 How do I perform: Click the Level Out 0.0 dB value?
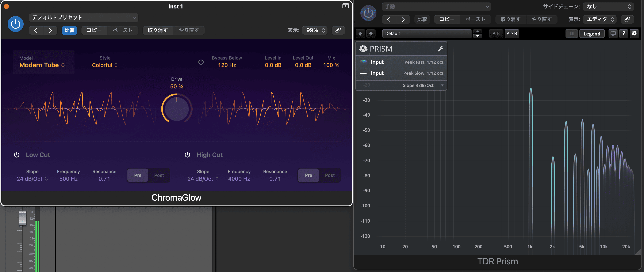pyautogui.click(x=303, y=65)
